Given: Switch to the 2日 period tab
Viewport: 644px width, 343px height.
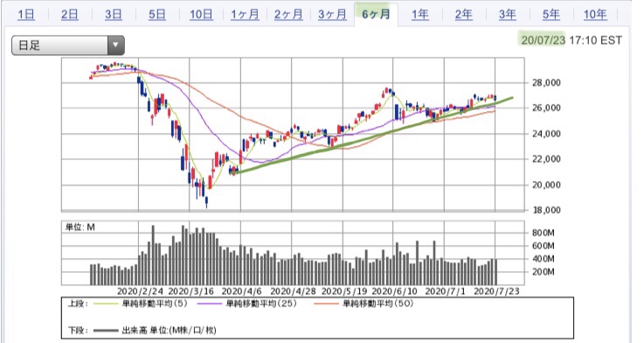Looking at the screenshot, I should pos(69,15).
